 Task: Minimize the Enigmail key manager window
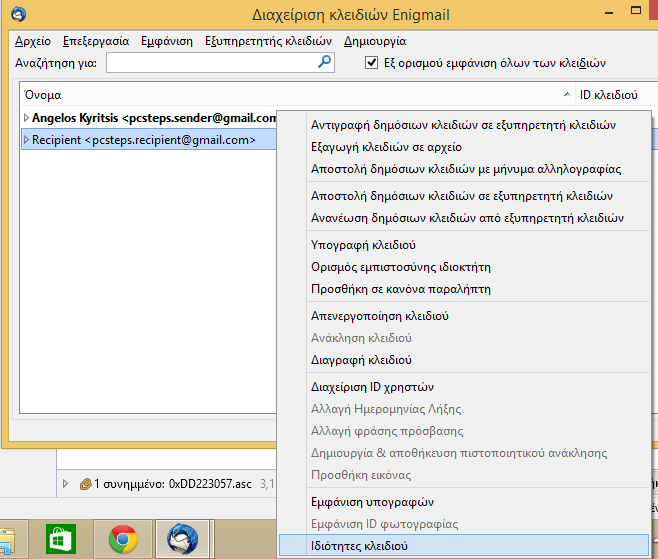click(609, 13)
